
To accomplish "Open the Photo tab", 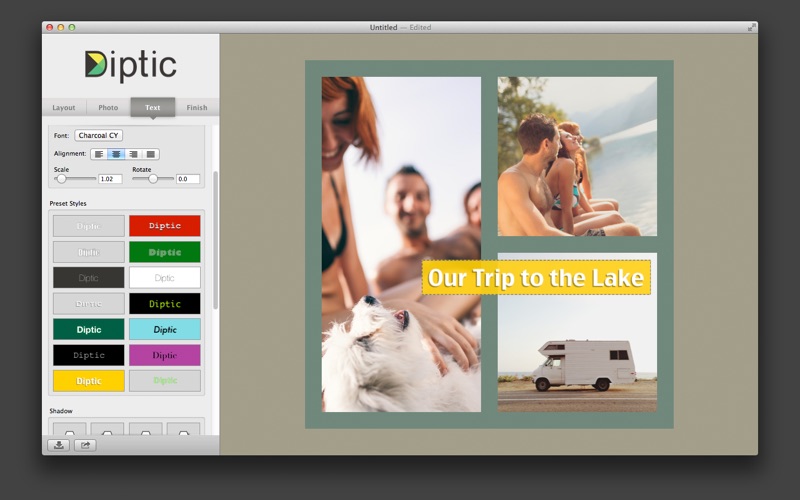I will pos(108,107).
